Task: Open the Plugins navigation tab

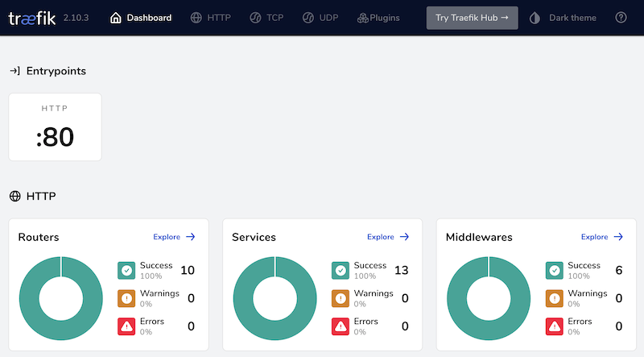Action: click(378, 18)
